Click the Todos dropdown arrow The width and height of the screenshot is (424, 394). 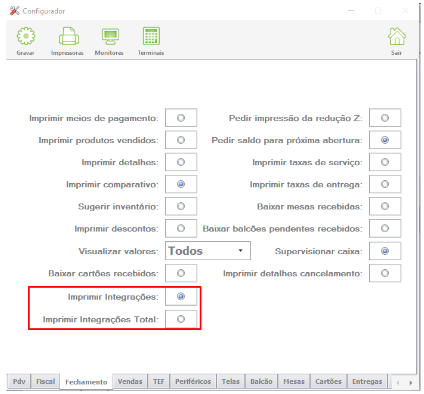pyautogui.click(x=240, y=251)
